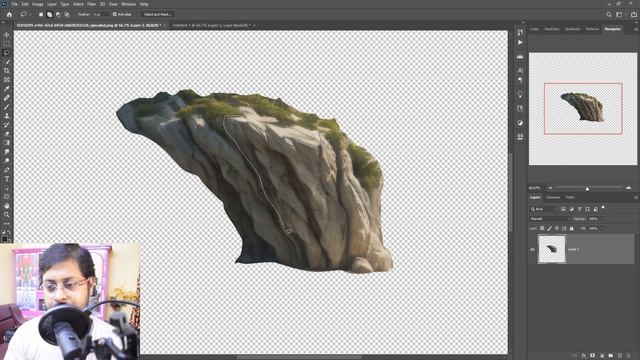Image resolution: width=640 pixels, height=360 pixels.
Task: Select the Clone Stamp tool
Action: point(7,116)
